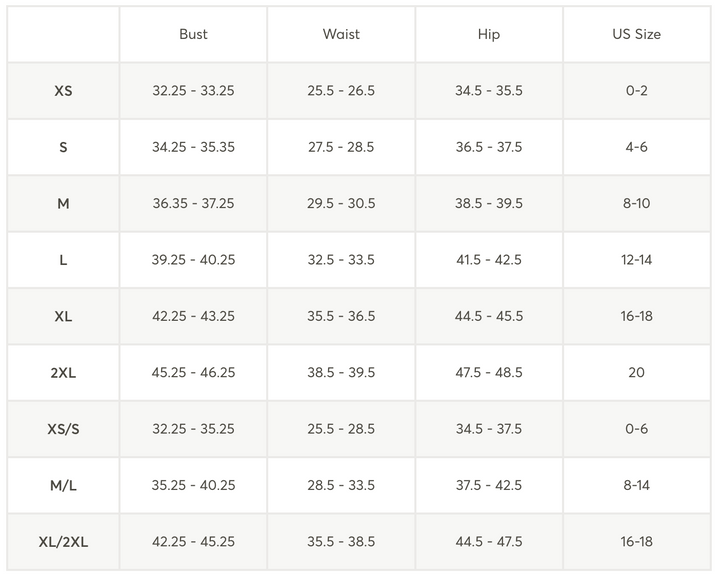
Task: Click the Bust column header
Action: tap(193, 34)
